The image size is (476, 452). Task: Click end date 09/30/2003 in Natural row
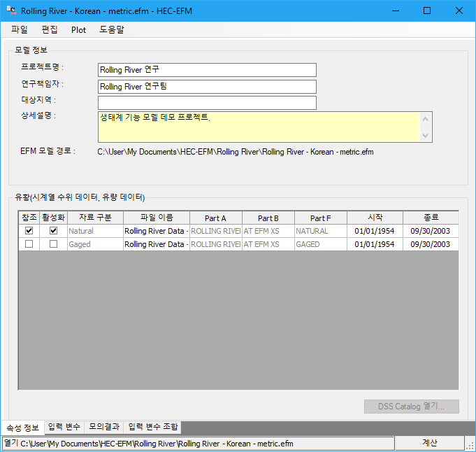(431, 231)
